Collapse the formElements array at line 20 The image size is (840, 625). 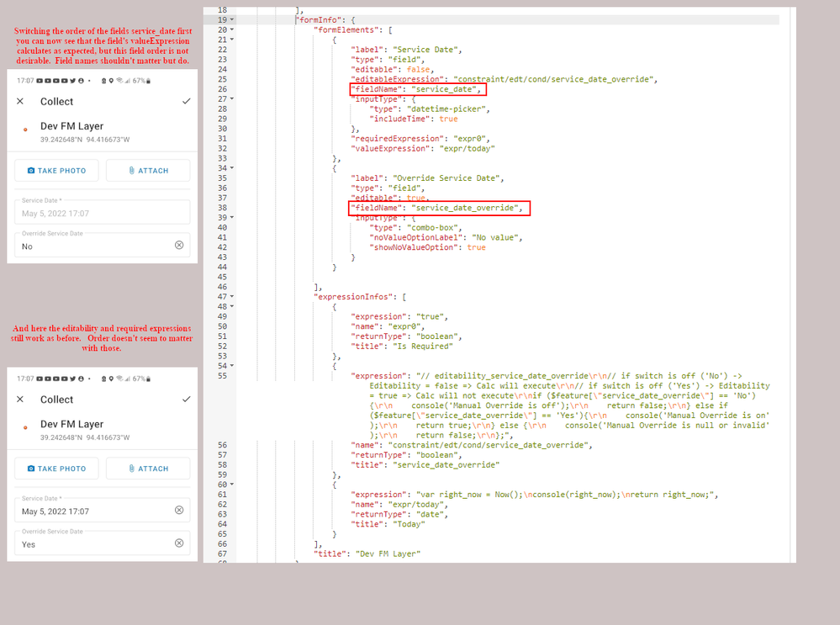click(232, 29)
